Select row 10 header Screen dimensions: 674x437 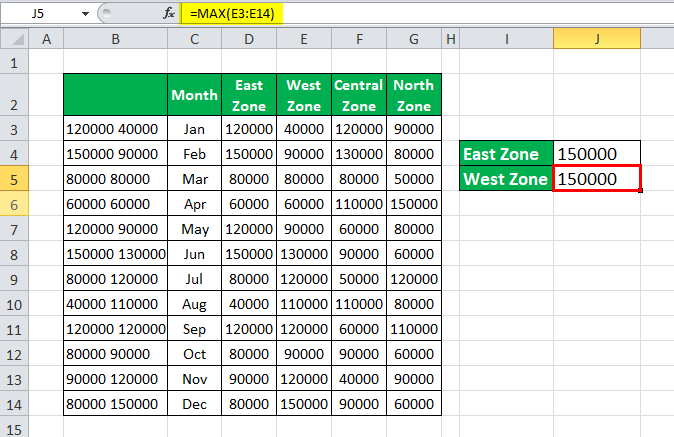(14, 304)
